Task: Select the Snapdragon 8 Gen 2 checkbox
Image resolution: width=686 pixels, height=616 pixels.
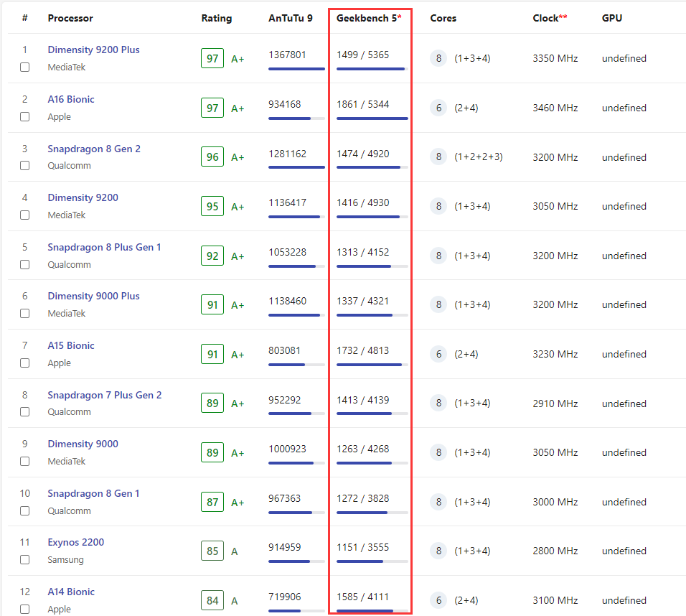Action: point(25,166)
